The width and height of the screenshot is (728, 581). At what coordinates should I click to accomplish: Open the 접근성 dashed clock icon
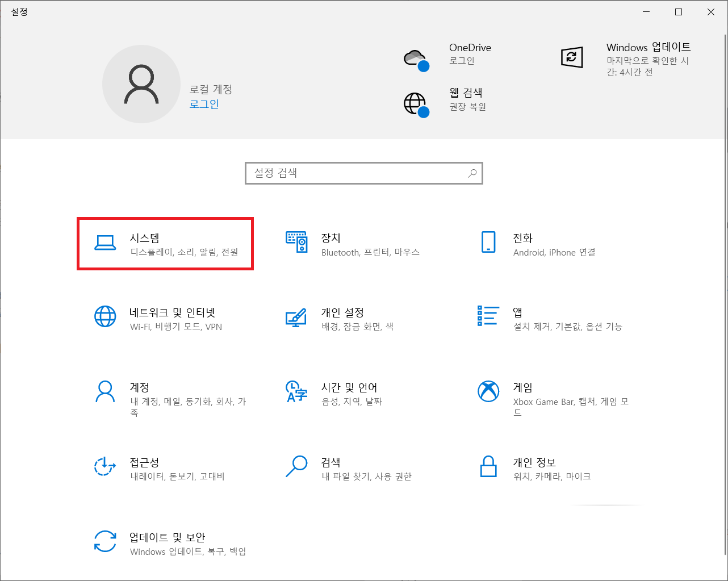pos(105,466)
